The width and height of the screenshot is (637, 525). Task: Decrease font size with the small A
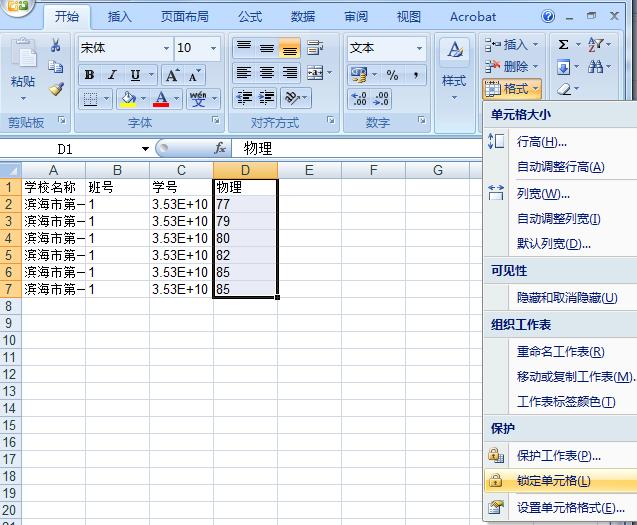[194, 75]
